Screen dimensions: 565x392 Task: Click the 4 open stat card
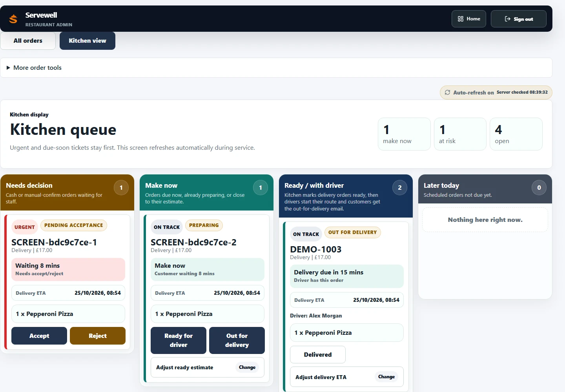pos(516,134)
